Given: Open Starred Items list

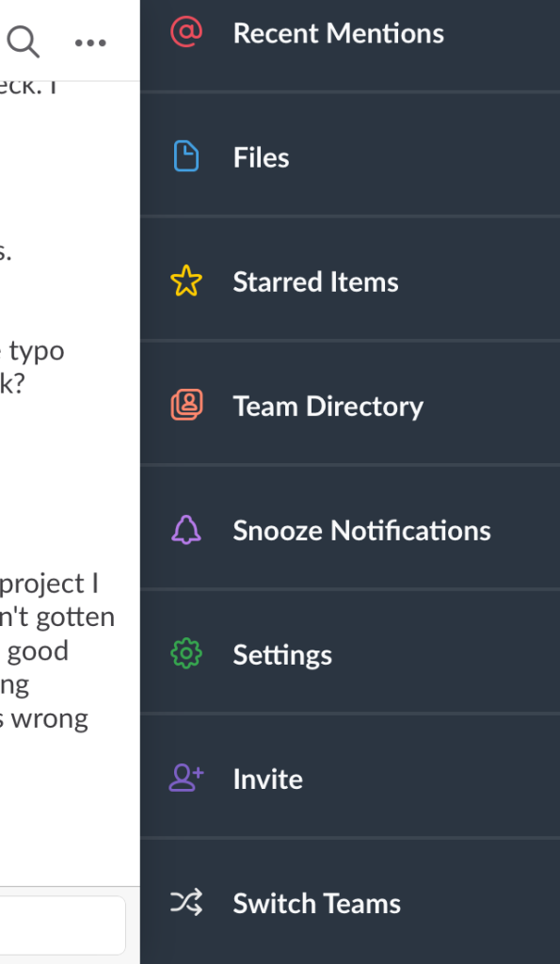Looking at the screenshot, I should [350, 281].
